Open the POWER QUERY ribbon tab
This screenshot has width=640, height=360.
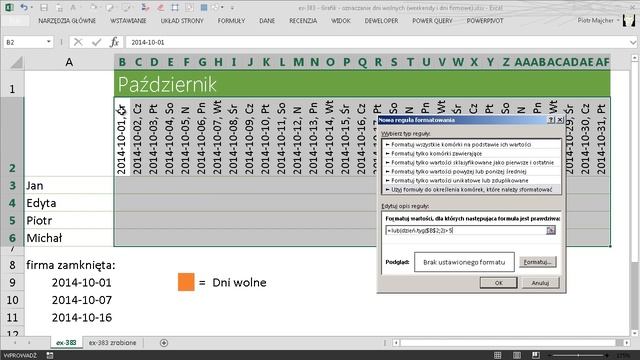point(432,20)
